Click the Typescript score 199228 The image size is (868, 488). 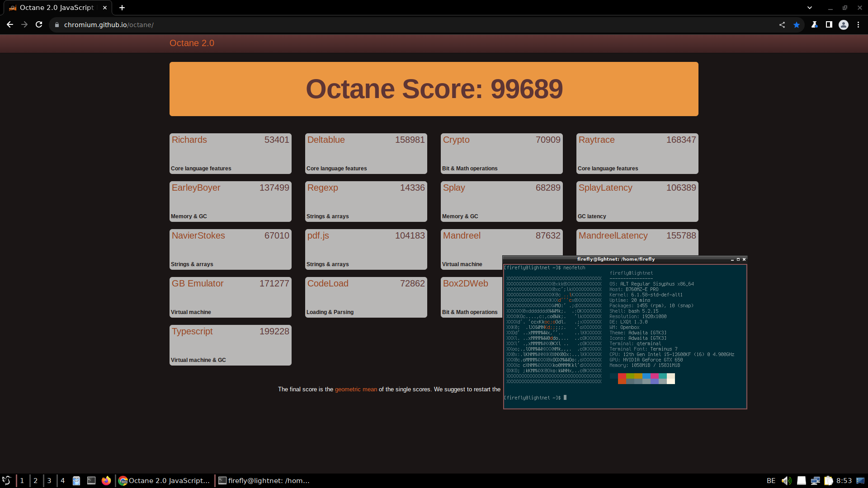274,332
